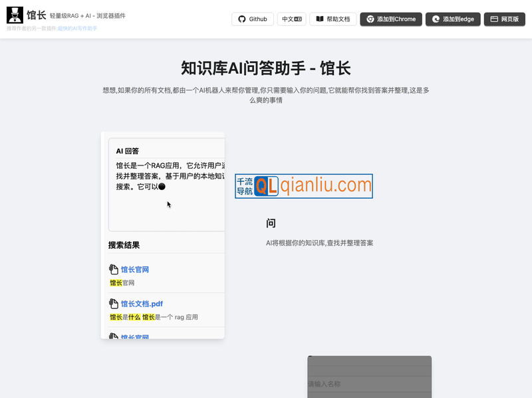Click the Chrome icon in 添加到Chrome button
This screenshot has height=398, width=532.
point(368,19)
